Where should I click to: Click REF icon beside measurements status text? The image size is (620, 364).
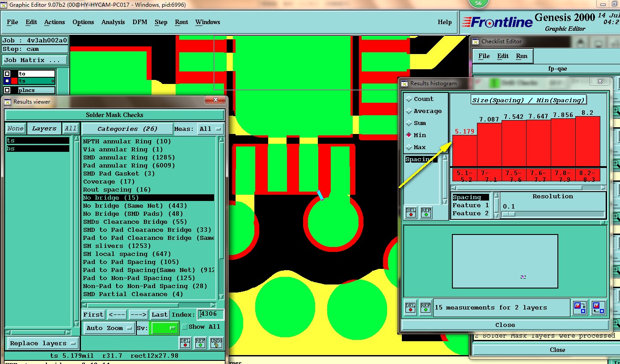[x=426, y=307]
